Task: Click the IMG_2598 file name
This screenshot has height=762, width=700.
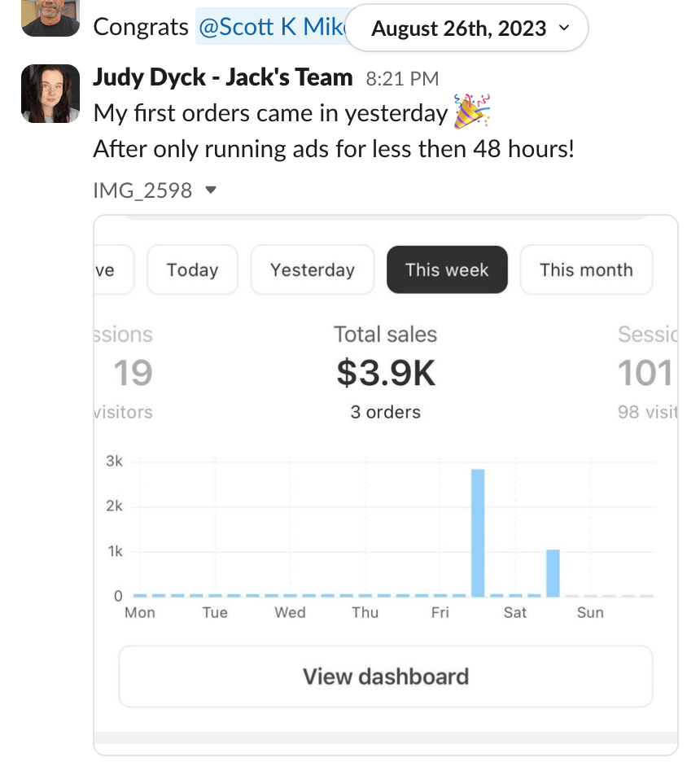Action: tap(143, 190)
